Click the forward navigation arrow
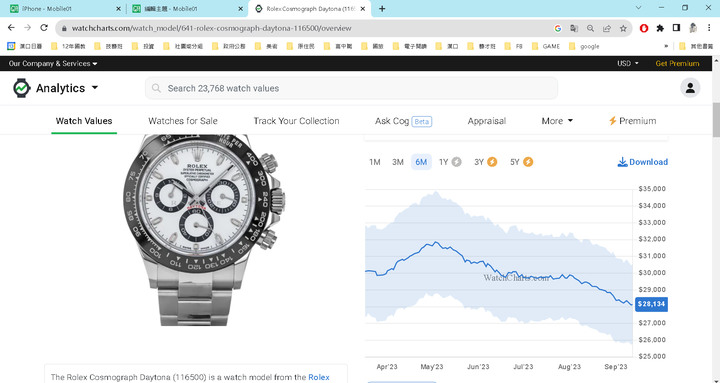 tap(28, 28)
